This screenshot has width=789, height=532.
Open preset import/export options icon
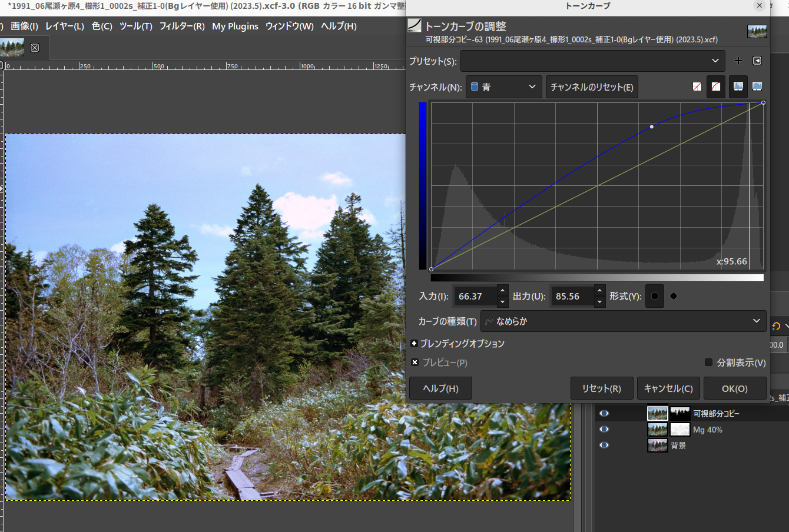(757, 60)
